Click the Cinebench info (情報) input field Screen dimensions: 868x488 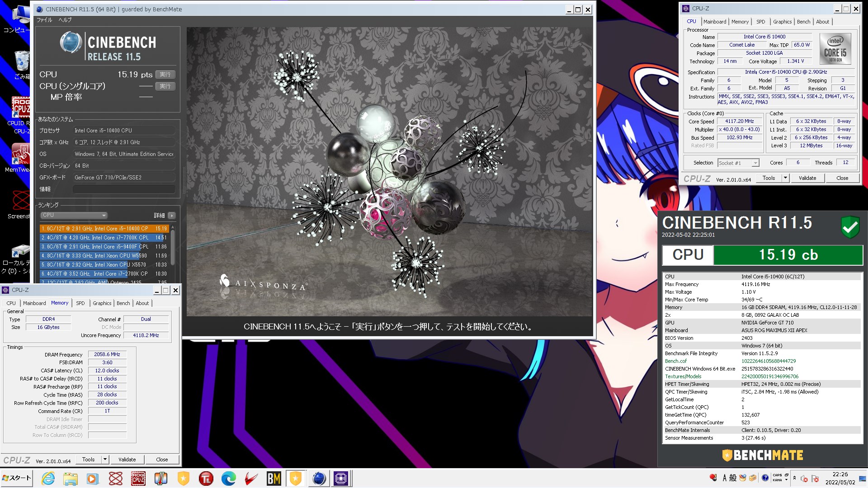coord(124,189)
